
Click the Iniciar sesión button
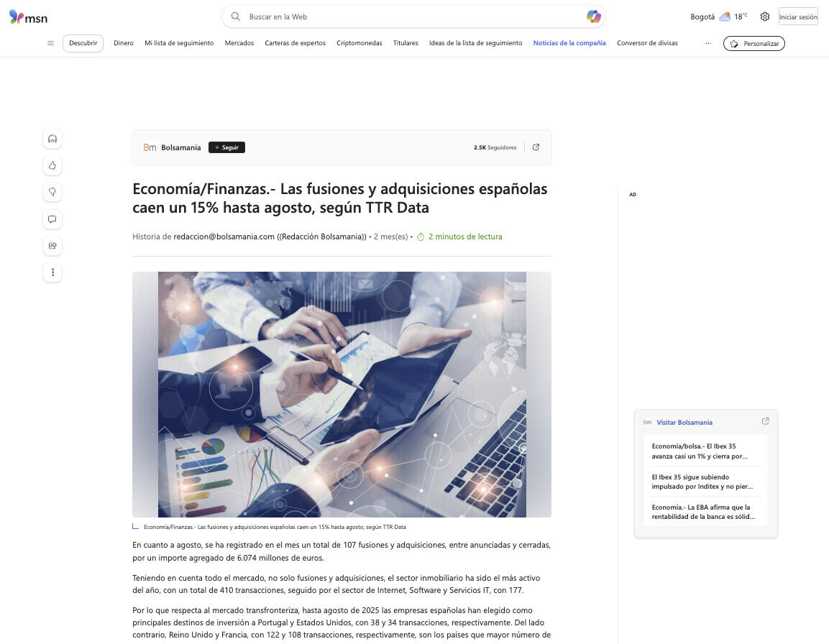798,17
